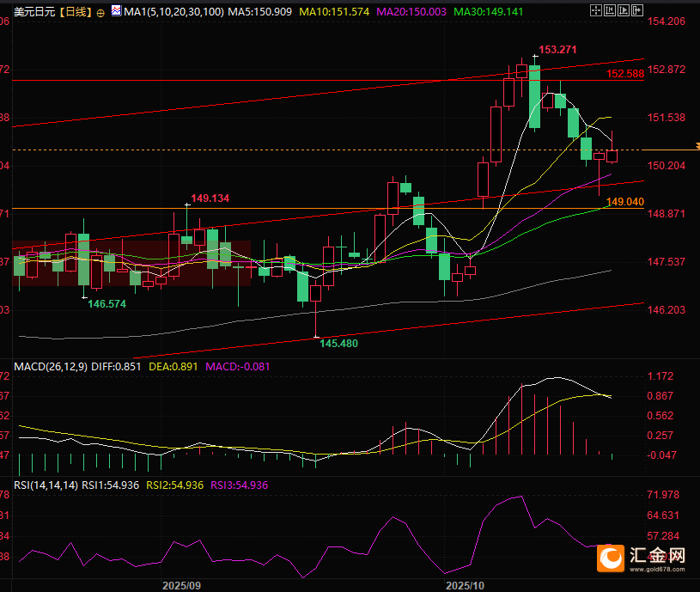Click the orange arrow marker on the right edge

[x=697, y=146]
